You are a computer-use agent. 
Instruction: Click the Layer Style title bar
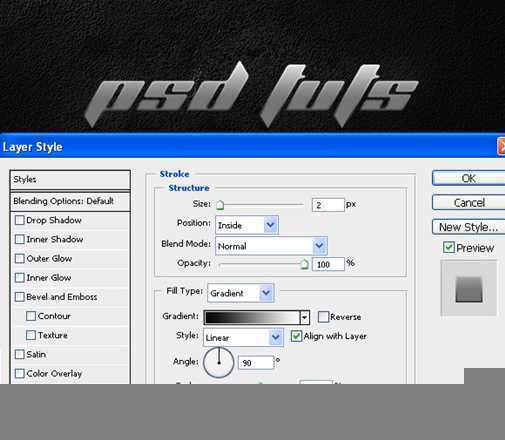(252, 146)
